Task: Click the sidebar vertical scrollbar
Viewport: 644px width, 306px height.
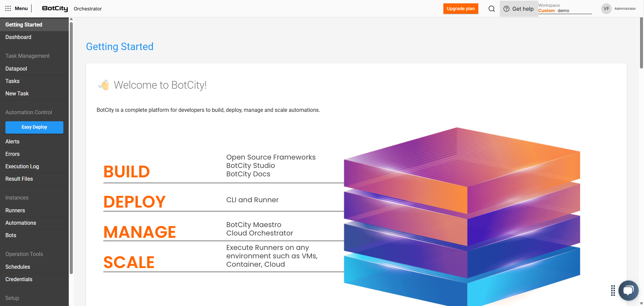Action: point(71,148)
